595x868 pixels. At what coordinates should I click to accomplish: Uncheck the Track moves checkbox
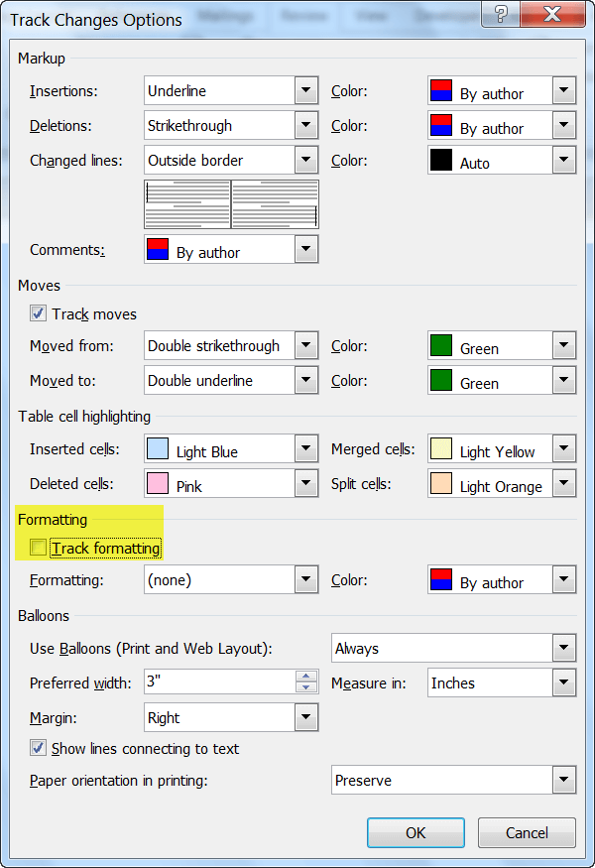click(38, 313)
